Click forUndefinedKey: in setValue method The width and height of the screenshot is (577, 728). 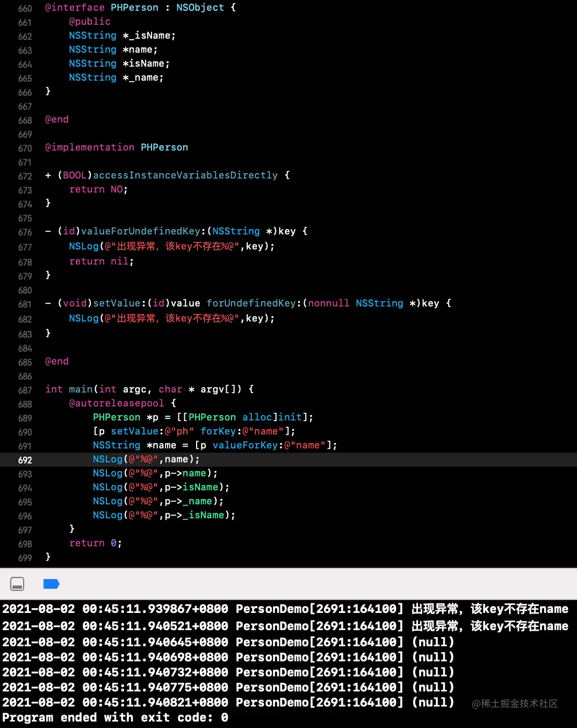click(254, 303)
